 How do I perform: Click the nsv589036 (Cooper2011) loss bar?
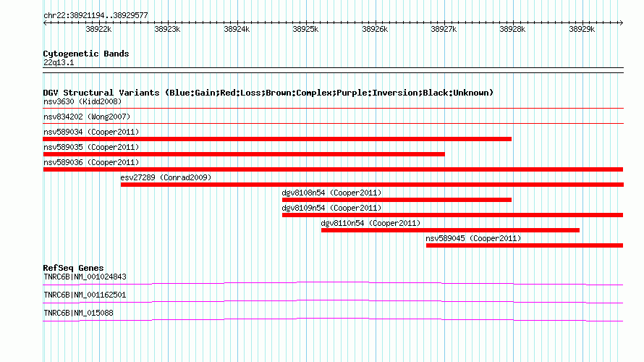pos(333,169)
